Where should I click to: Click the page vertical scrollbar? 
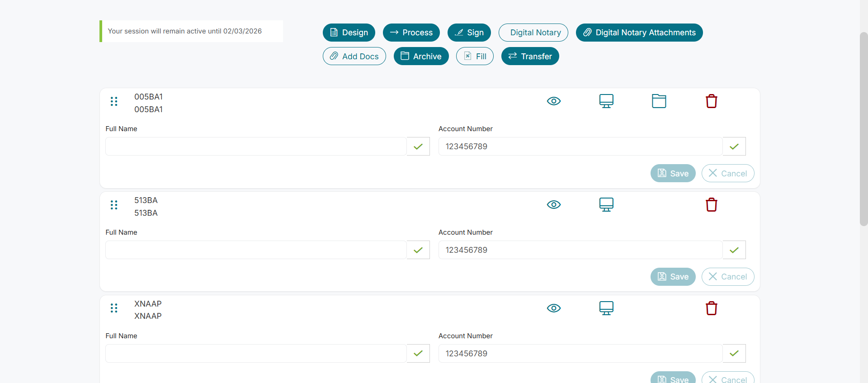pos(863,129)
